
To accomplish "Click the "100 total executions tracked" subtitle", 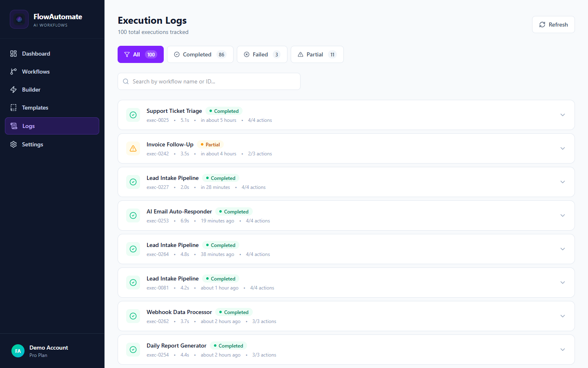I will pyautogui.click(x=153, y=32).
